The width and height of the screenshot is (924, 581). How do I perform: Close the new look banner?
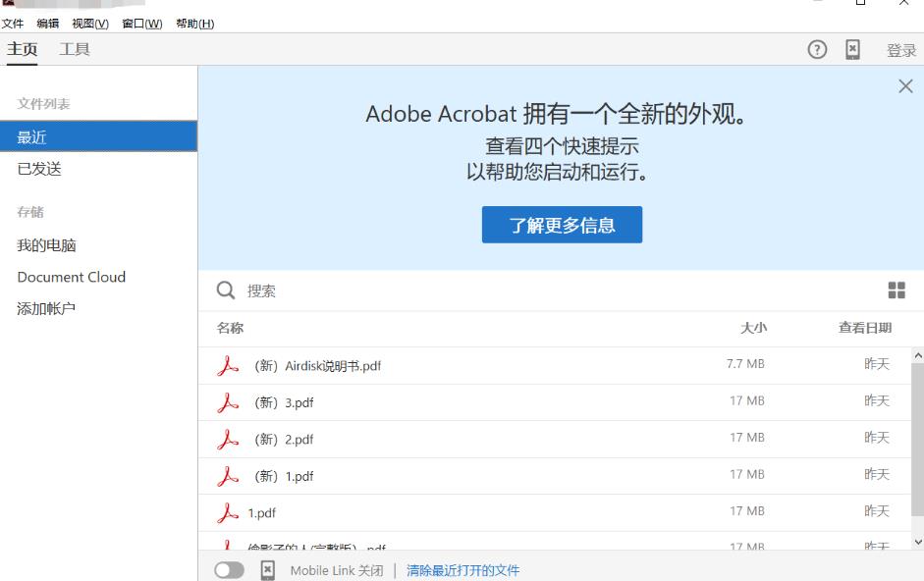pyautogui.click(x=905, y=86)
